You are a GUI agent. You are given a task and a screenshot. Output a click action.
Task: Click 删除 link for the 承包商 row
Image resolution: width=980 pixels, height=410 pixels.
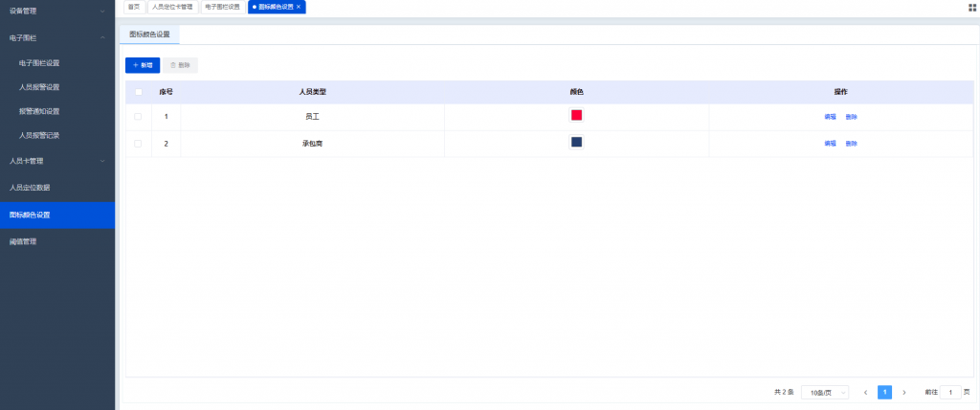pyautogui.click(x=851, y=144)
